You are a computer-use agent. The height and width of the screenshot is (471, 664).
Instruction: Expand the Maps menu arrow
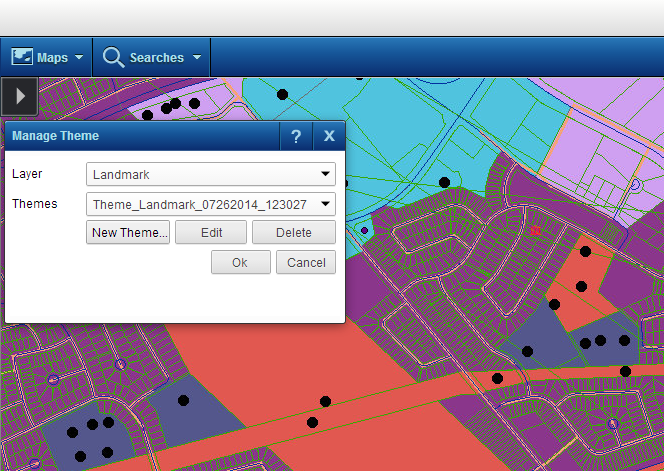[x=78, y=58]
